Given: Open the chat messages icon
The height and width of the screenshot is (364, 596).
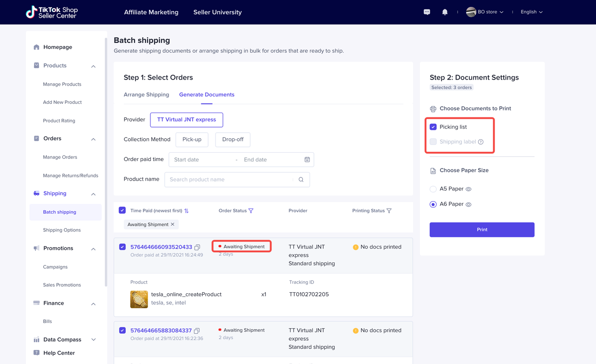Looking at the screenshot, I should point(427,12).
